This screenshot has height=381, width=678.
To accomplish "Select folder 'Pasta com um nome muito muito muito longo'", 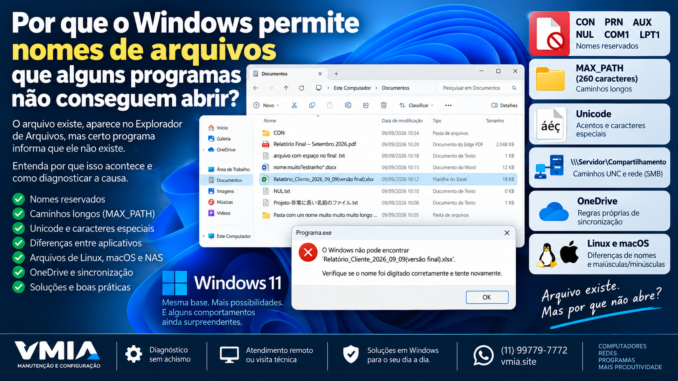I will 387,215.
